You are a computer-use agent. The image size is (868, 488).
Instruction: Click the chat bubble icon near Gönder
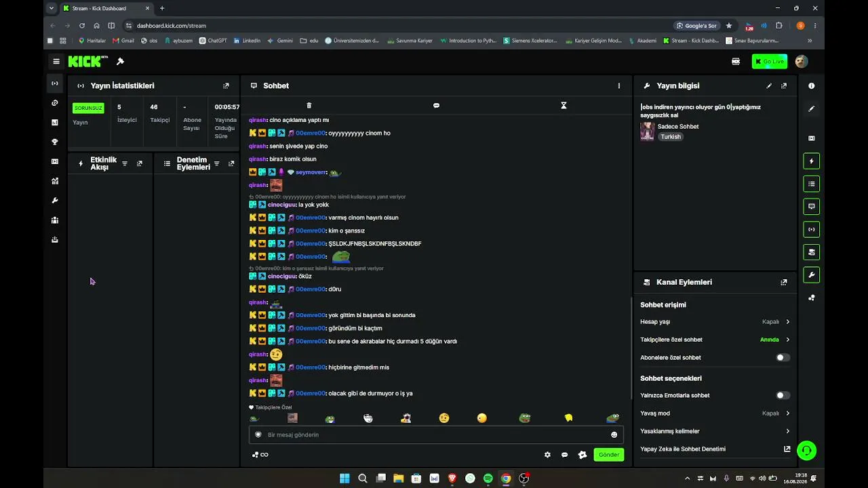point(564,455)
